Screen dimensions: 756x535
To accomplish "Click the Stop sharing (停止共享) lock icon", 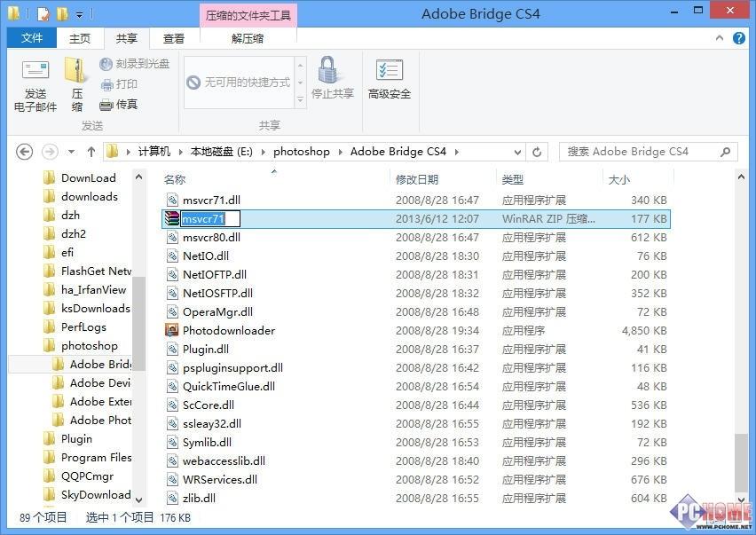I will [x=328, y=69].
